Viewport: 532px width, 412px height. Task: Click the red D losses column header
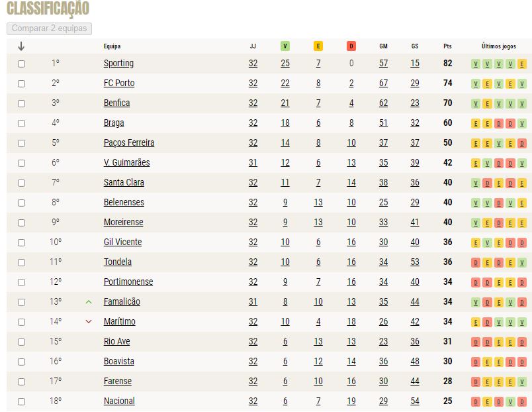pyautogui.click(x=351, y=46)
